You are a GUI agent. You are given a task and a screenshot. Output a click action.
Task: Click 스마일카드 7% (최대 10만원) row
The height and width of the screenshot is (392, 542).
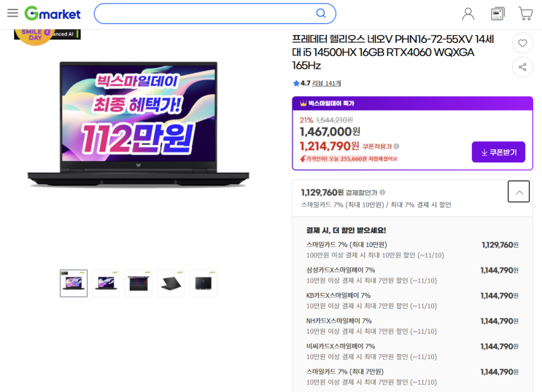click(x=412, y=250)
